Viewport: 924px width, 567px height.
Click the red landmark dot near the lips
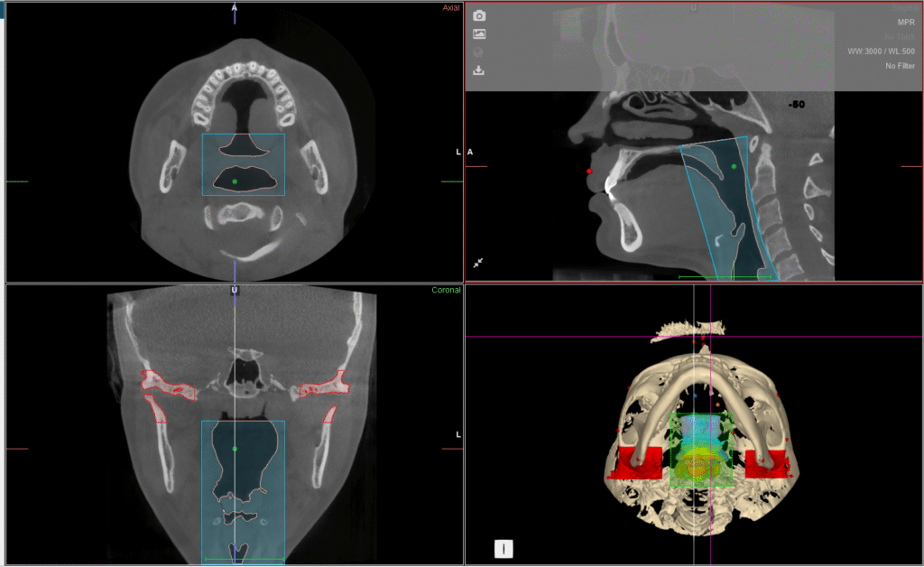pos(588,171)
